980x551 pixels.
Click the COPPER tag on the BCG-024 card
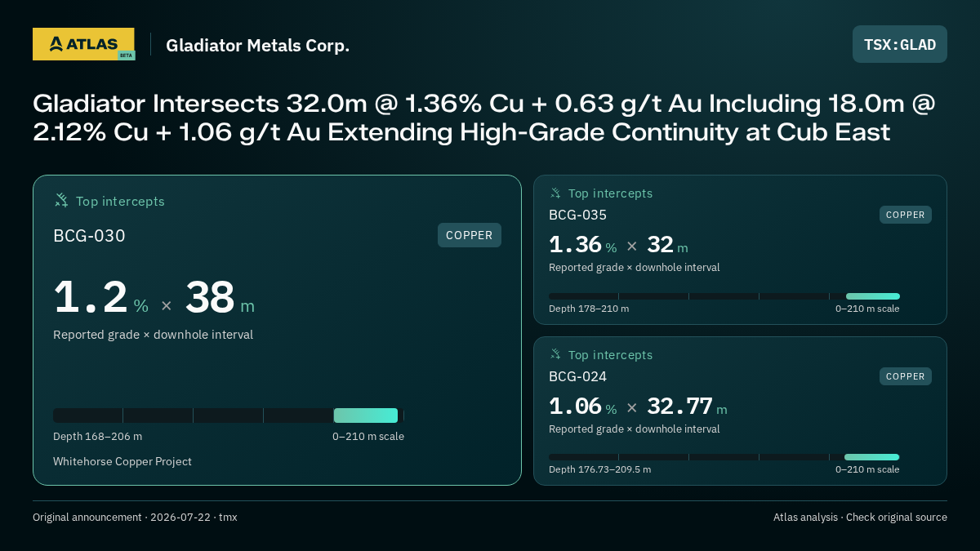906,376
